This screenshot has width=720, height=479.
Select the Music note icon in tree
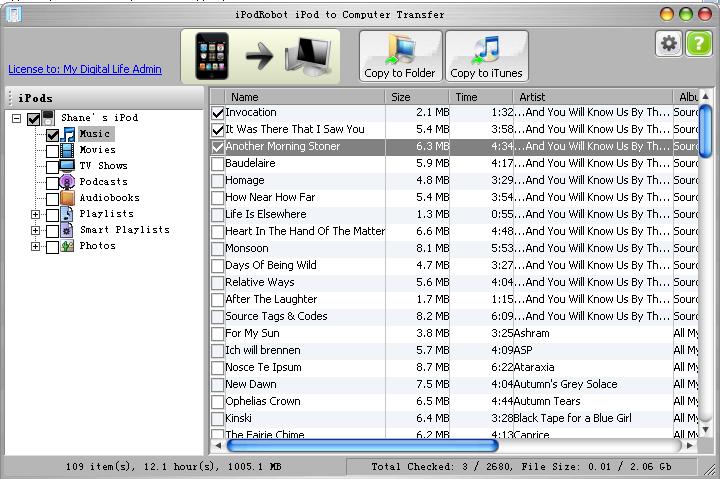click(68, 134)
